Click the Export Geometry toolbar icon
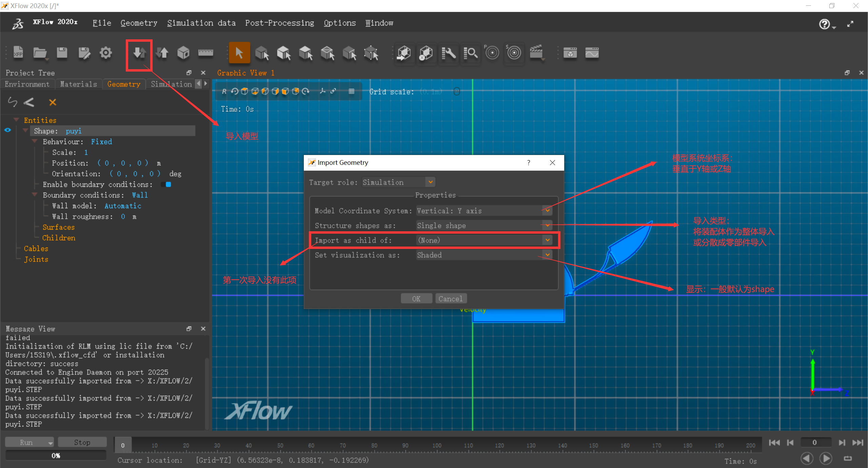 point(162,53)
